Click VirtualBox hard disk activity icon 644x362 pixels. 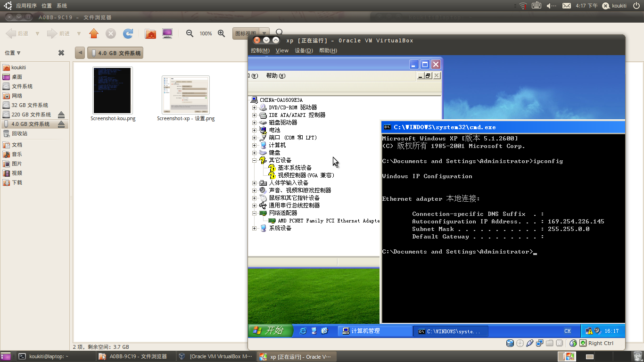click(510, 343)
